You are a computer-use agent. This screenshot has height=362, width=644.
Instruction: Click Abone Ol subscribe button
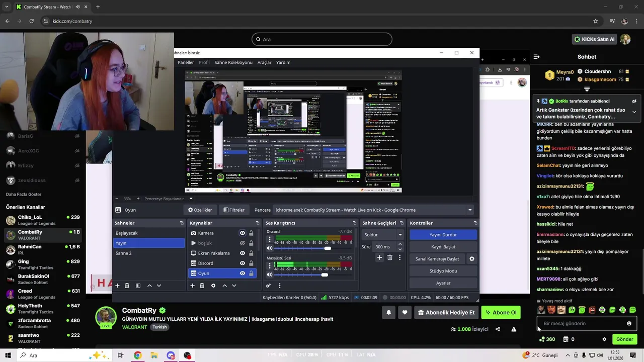500,312
